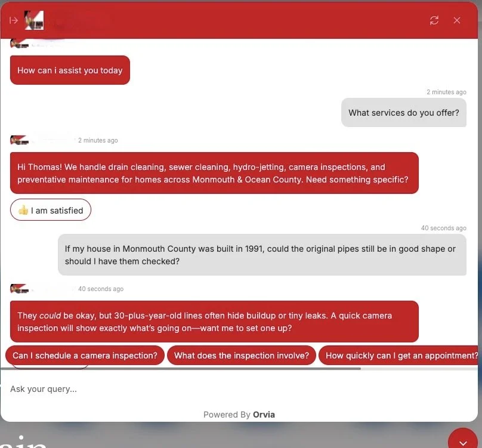Open the Orvia link in footer

(x=264, y=415)
